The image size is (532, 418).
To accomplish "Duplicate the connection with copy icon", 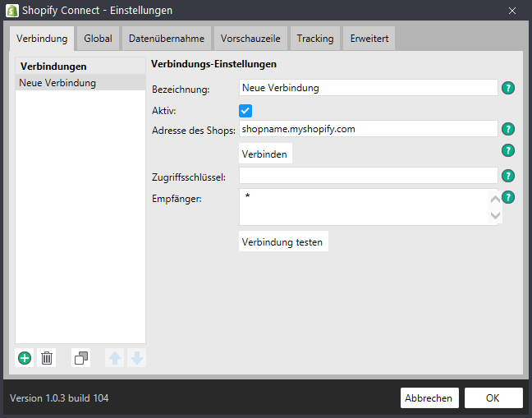I will tap(81, 358).
